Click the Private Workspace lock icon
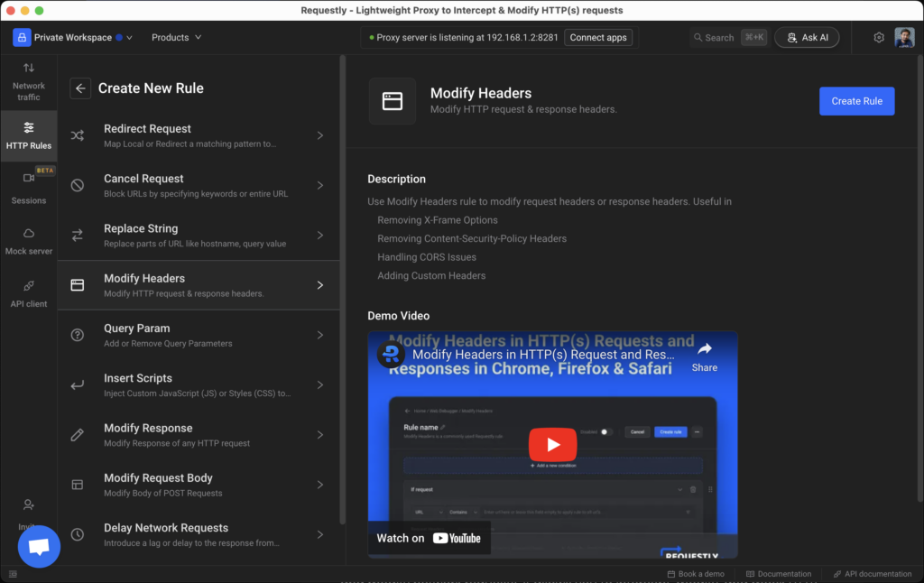 (22, 37)
